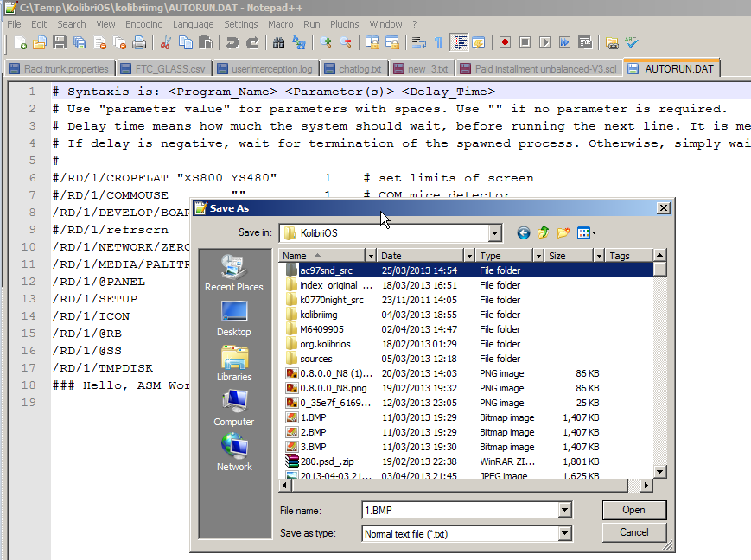Toggle the Show All Characters pilcrow icon

click(x=438, y=42)
